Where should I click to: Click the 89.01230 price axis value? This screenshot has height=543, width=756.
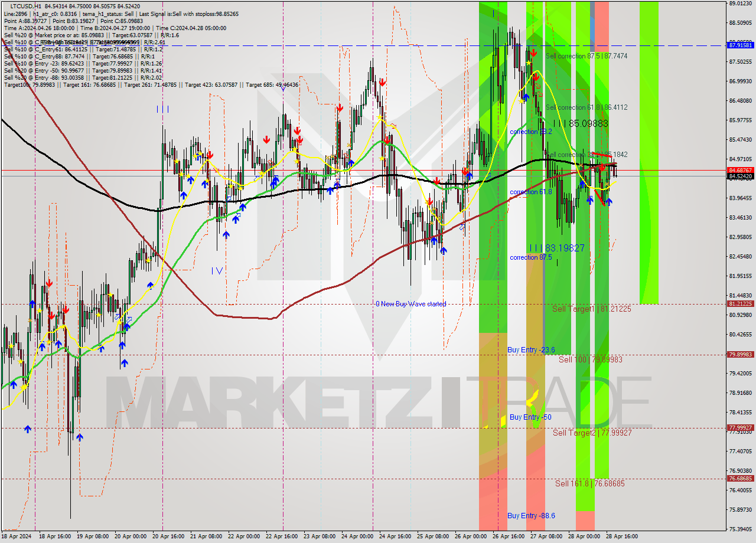(741, 3)
